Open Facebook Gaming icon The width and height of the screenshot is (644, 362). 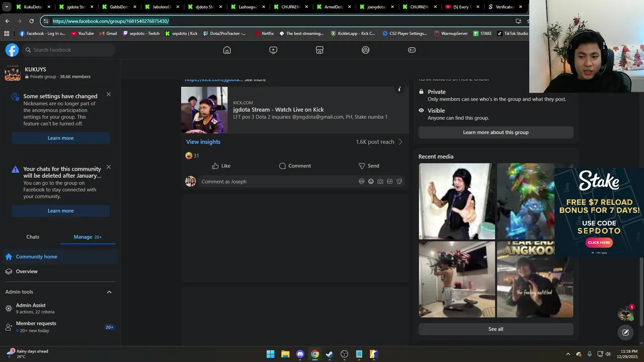pos(412,50)
